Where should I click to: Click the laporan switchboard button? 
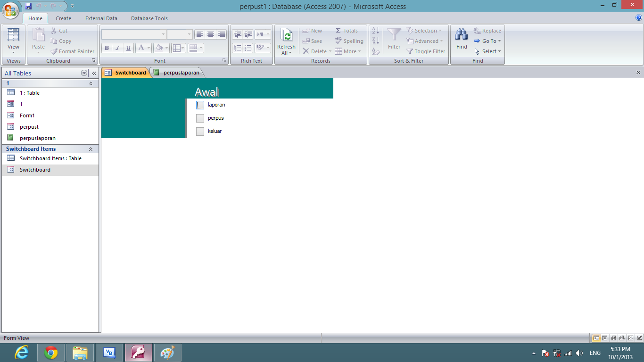pyautogui.click(x=200, y=105)
